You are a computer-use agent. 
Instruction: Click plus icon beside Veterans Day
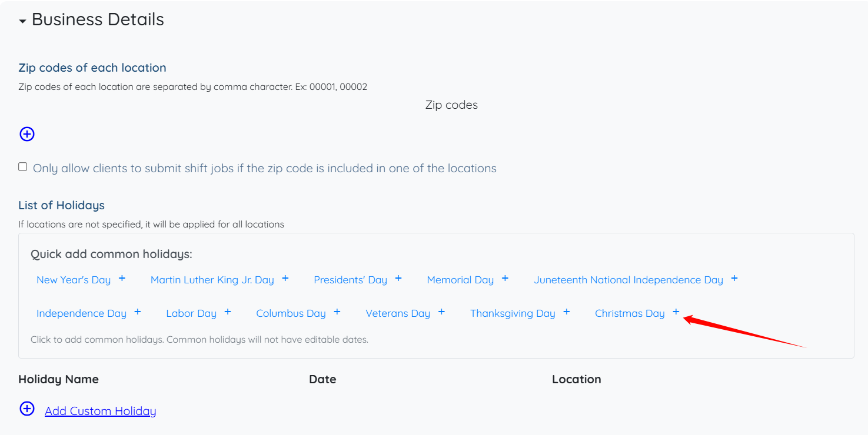coord(441,312)
